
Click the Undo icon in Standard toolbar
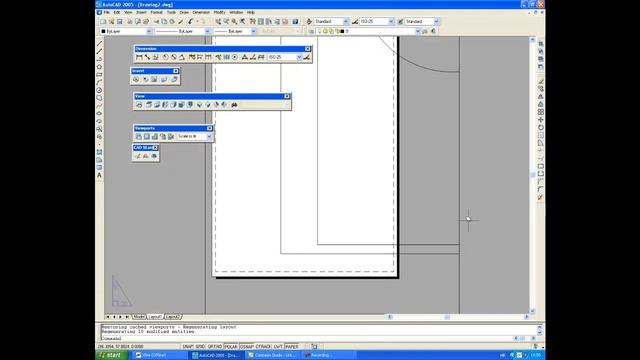coord(191,22)
